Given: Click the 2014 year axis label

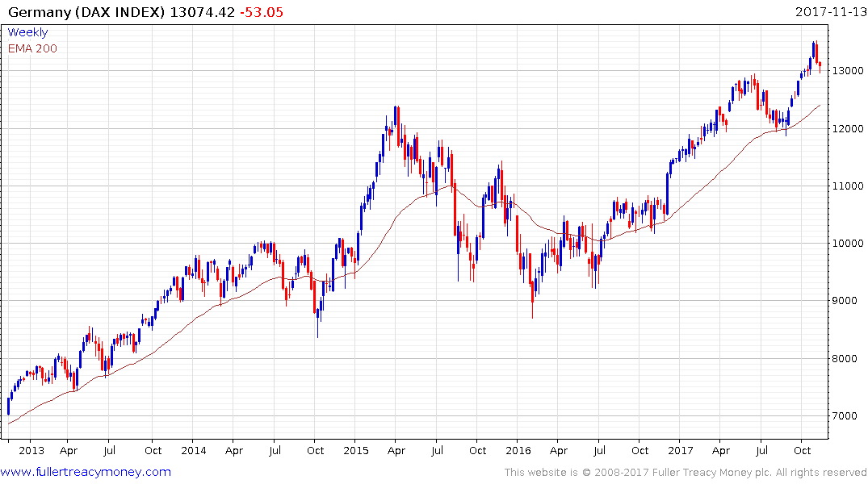Looking at the screenshot, I should pyautogui.click(x=193, y=450).
